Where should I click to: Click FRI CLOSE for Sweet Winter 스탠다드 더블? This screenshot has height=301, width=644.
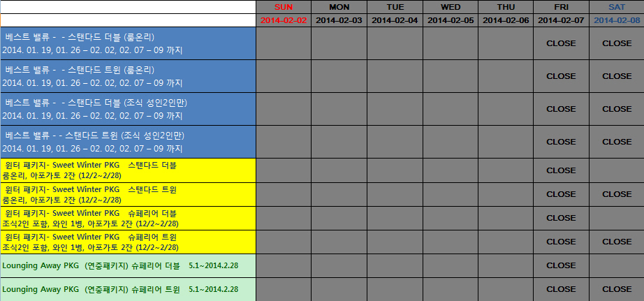pyautogui.click(x=561, y=170)
